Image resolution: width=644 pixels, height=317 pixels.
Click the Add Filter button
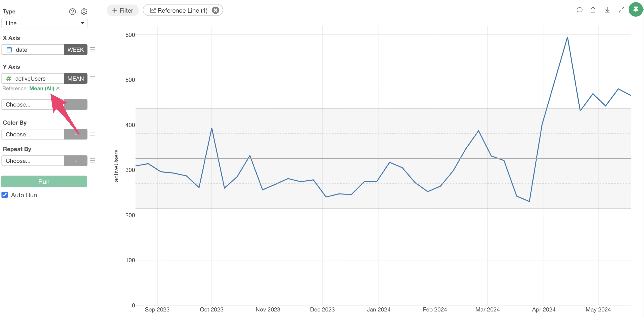(122, 10)
